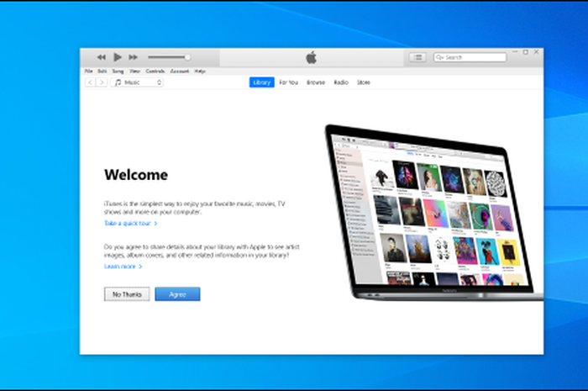Expand the Music media picker dropdown
Viewport: 588px width, 391px height.
point(137,82)
